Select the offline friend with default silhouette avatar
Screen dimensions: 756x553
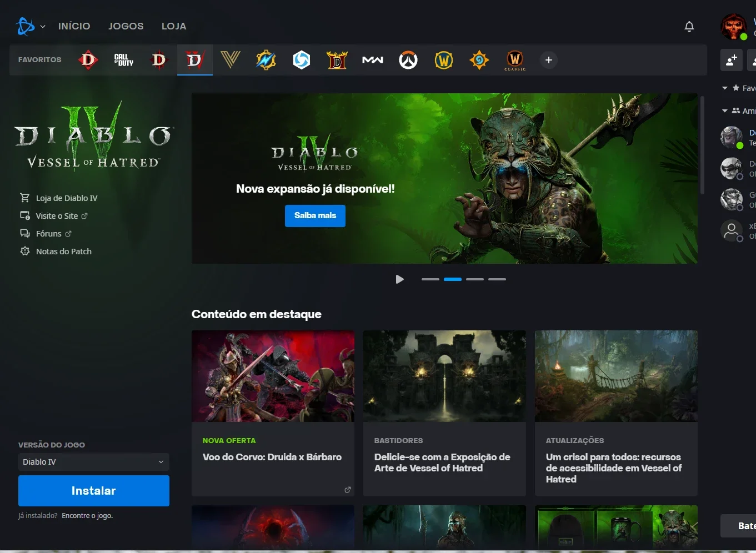pos(732,230)
